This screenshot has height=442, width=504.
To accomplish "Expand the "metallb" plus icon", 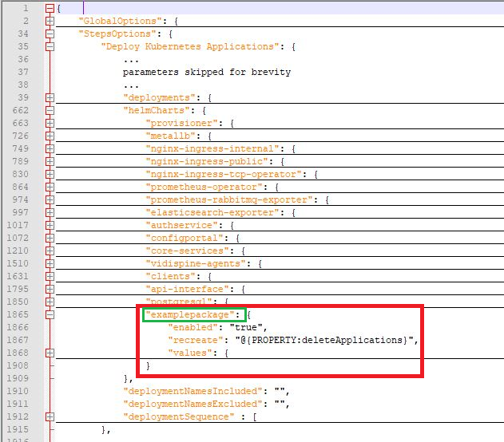I will (x=50, y=136).
